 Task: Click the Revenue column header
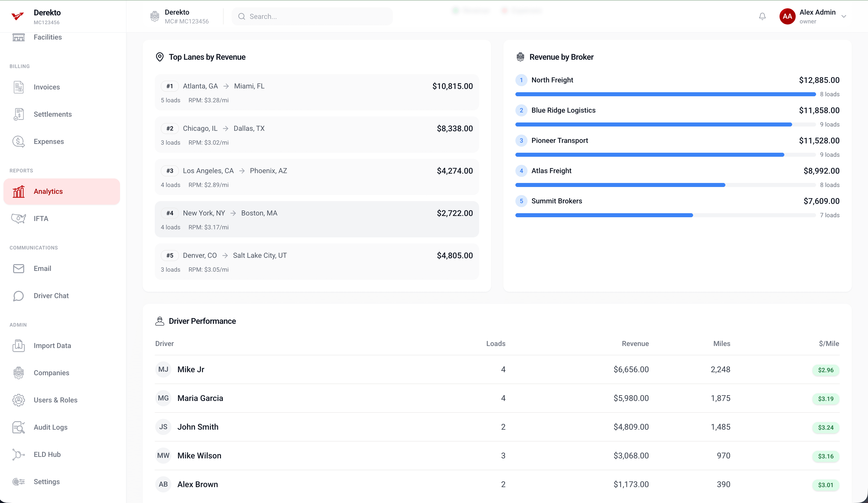pos(635,343)
